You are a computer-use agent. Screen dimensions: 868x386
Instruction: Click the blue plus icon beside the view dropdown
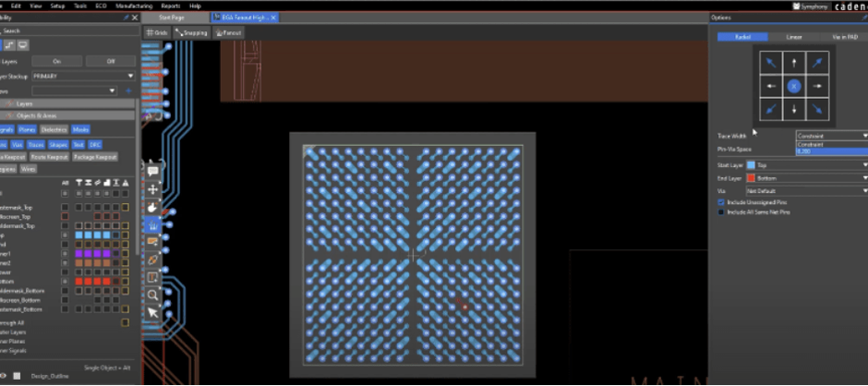(128, 90)
